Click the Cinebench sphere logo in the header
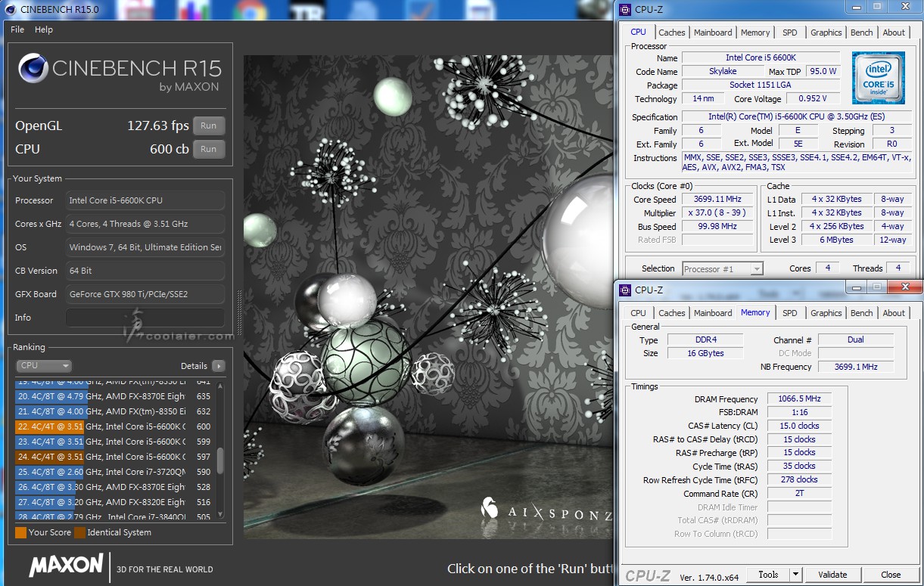Image resolution: width=924 pixels, height=586 pixels. pyautogui.click(x=33, y=69)
